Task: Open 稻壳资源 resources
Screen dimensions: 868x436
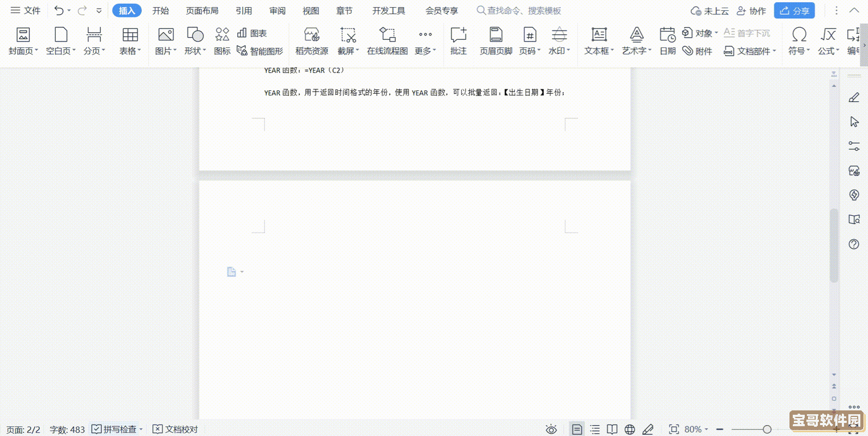Action: pyautogui.click(x=312, y=41)
